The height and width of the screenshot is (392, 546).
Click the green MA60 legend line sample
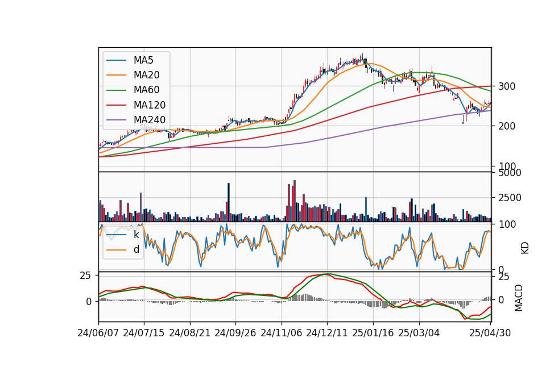click(117, 90)
